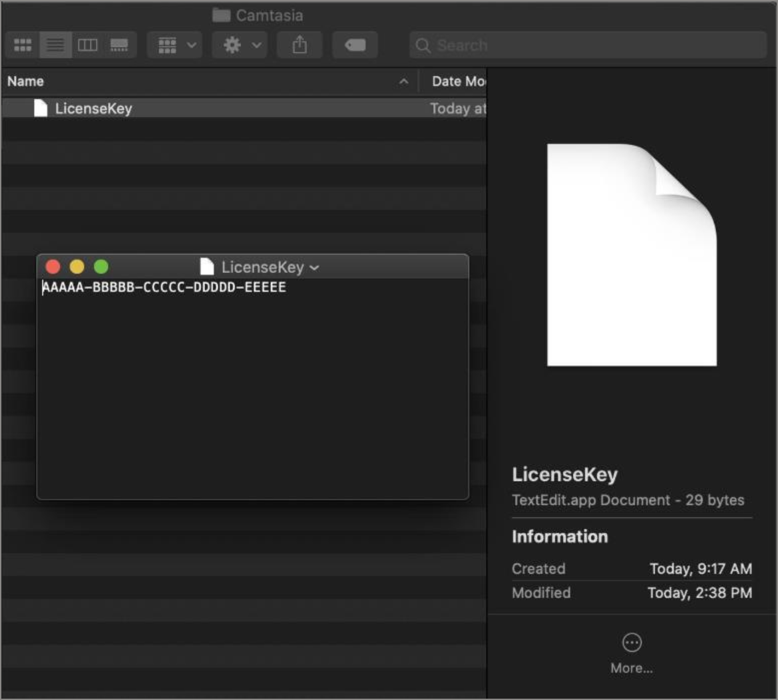This screenshot has height=700, width=778.
Task: Switch Finder to column view
Action: (x=89, y=45)
